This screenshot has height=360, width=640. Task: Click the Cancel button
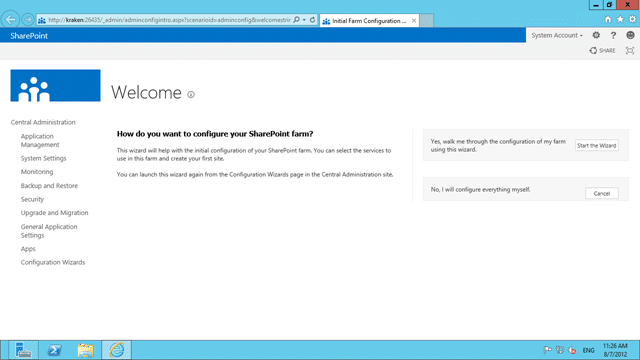[602, 193]
